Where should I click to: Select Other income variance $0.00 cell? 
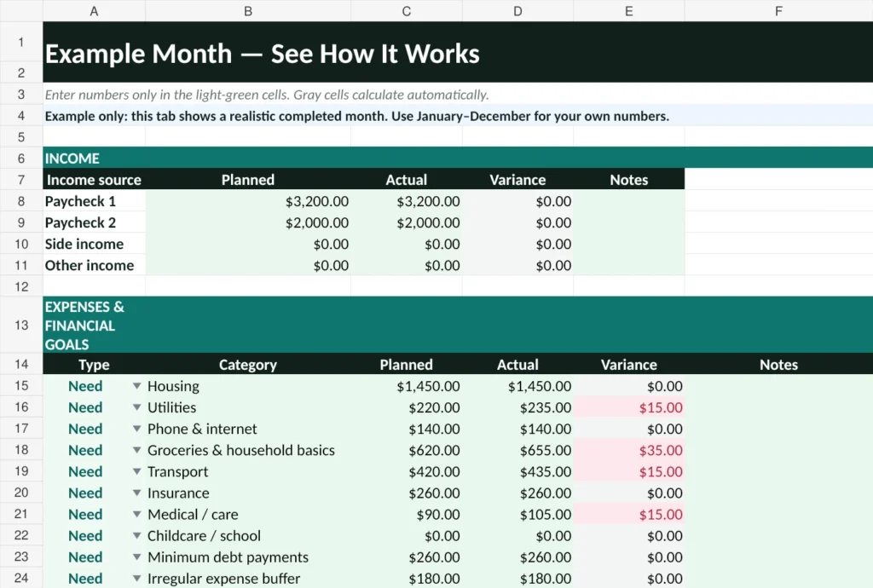click(517, 265)
